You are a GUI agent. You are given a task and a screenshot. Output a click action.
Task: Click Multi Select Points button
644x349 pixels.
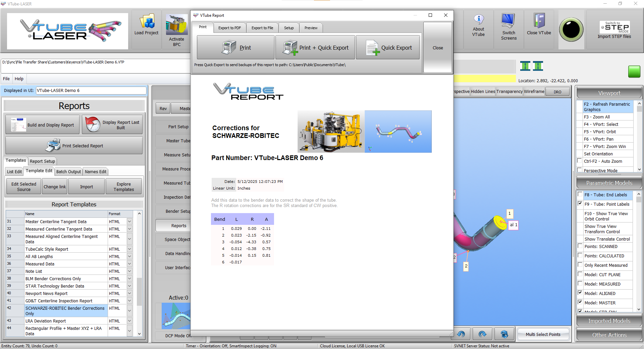pyautogui.click(x=543, y=334)
